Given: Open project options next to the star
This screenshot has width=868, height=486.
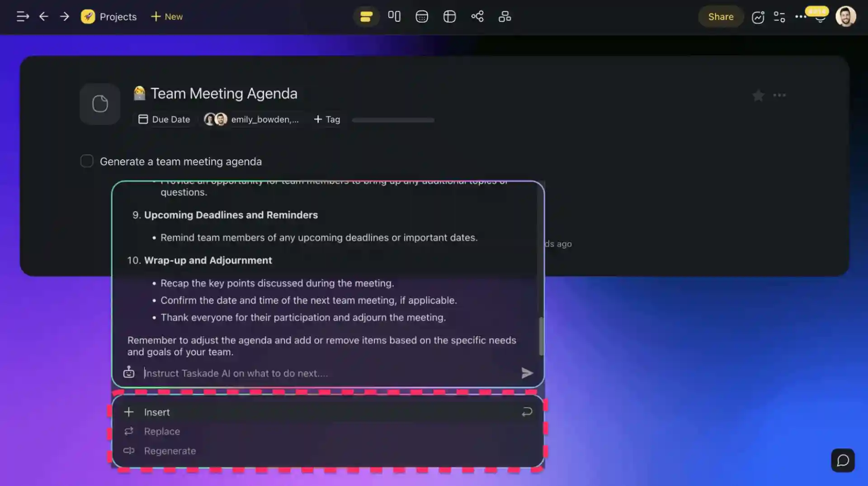Looking at the screenshot, I should pyautogui.click(x=779, y=95).
